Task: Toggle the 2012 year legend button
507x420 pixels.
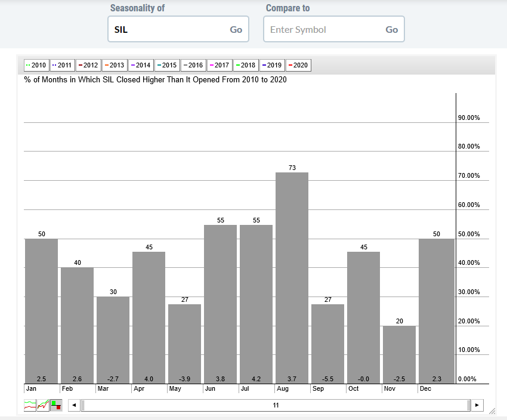Action: pos(89,65)
